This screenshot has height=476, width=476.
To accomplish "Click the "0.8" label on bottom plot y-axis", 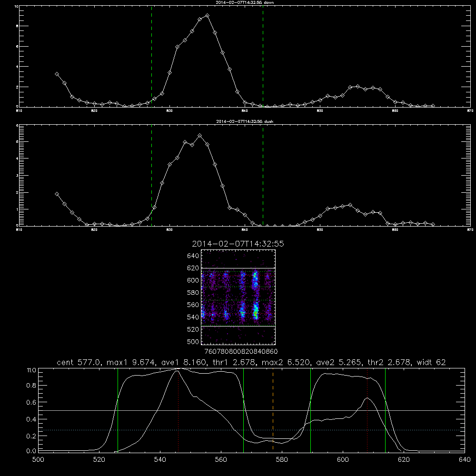I will (x=31, y=386).
